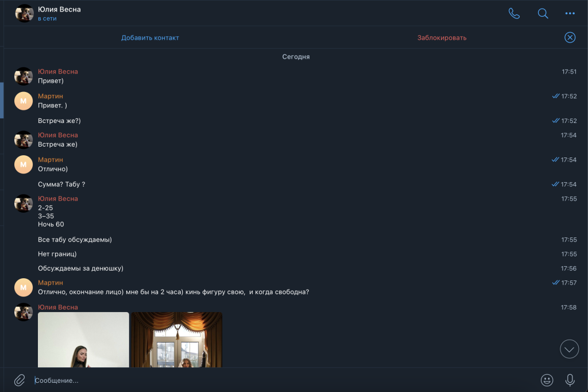Click sender name 'Мартин' above 'Отлично)' message

coord(51,160)
